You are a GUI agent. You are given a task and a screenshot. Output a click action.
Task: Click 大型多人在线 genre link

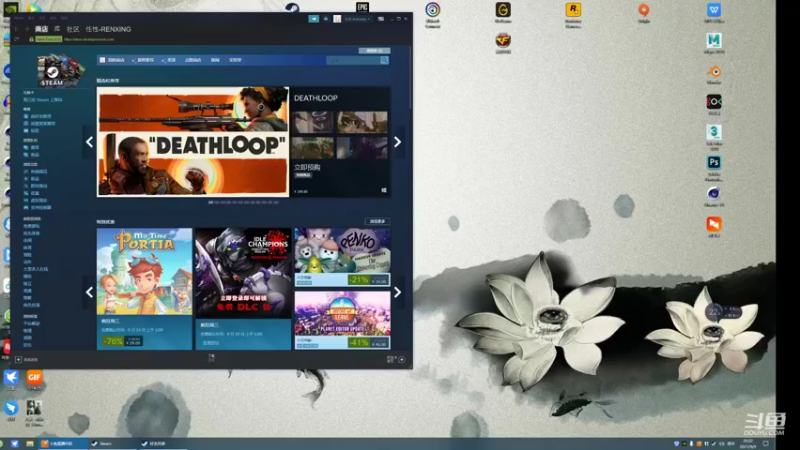36,269
